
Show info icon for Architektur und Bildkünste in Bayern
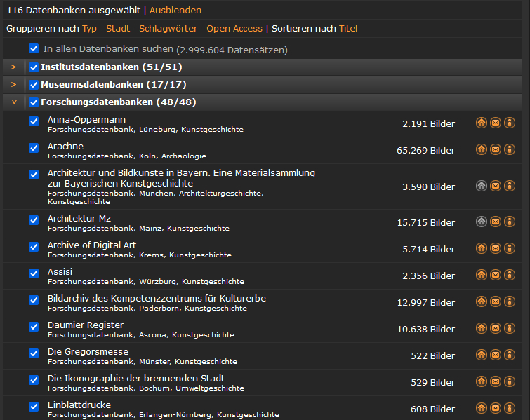(510, 186)
